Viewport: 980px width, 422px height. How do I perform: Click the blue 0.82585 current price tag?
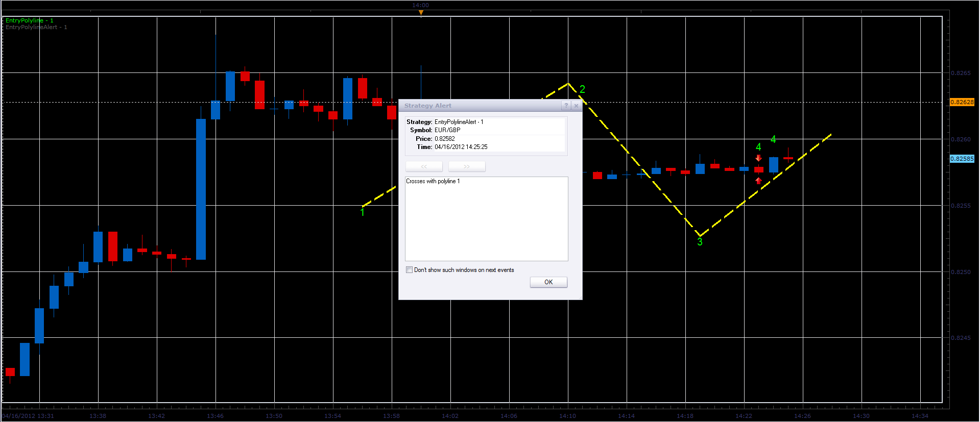click(x=962, y=159)
